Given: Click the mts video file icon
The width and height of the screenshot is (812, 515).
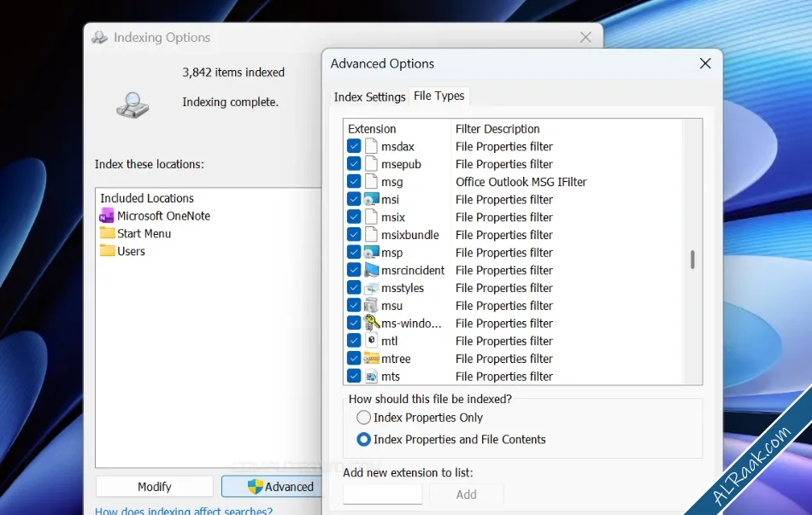Looking at the screenshot, I should (x=371, y=377).
